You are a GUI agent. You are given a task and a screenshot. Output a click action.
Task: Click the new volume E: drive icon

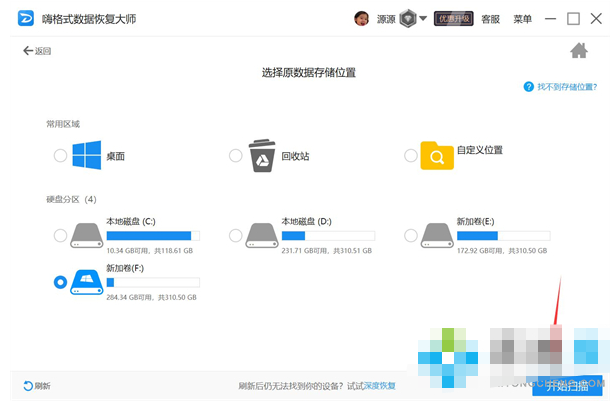point(437,235)
